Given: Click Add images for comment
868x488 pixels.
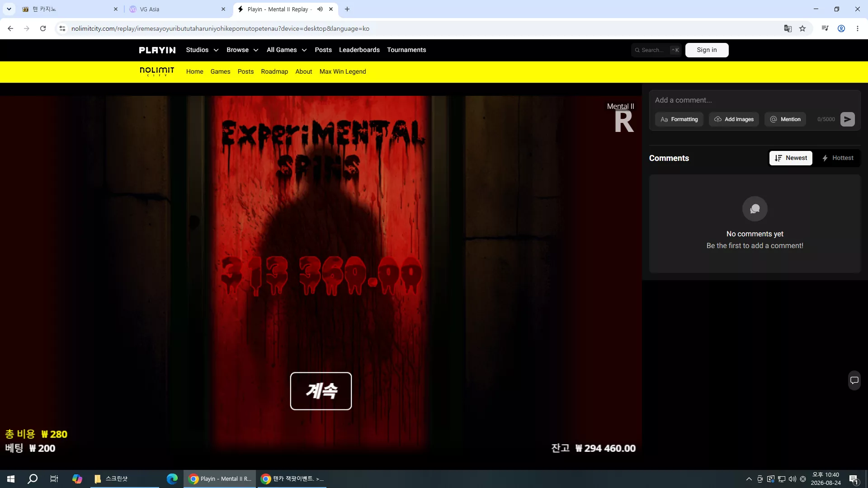Looking at the screenshot, I should pyautogui.click(x=734, y=119).
